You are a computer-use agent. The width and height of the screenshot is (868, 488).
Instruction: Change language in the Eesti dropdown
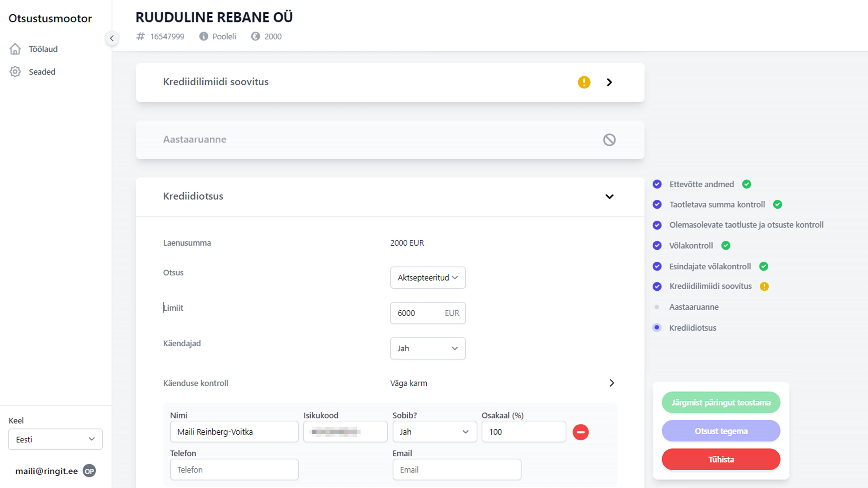55,439
